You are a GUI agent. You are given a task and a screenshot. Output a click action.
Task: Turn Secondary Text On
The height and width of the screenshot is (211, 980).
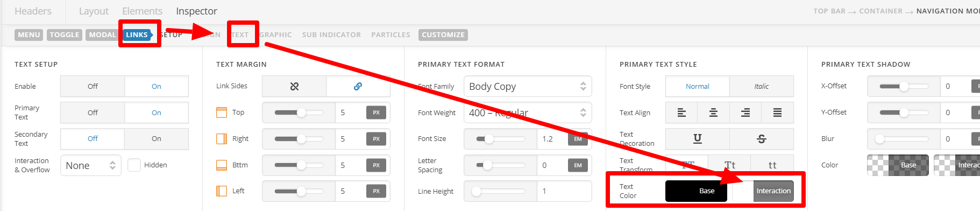(157, 138)
